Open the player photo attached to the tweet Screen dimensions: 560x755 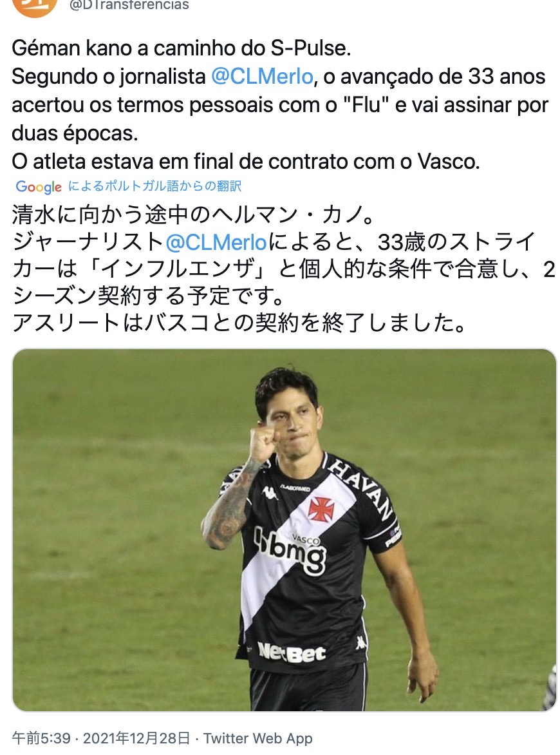tap(284, 530)
